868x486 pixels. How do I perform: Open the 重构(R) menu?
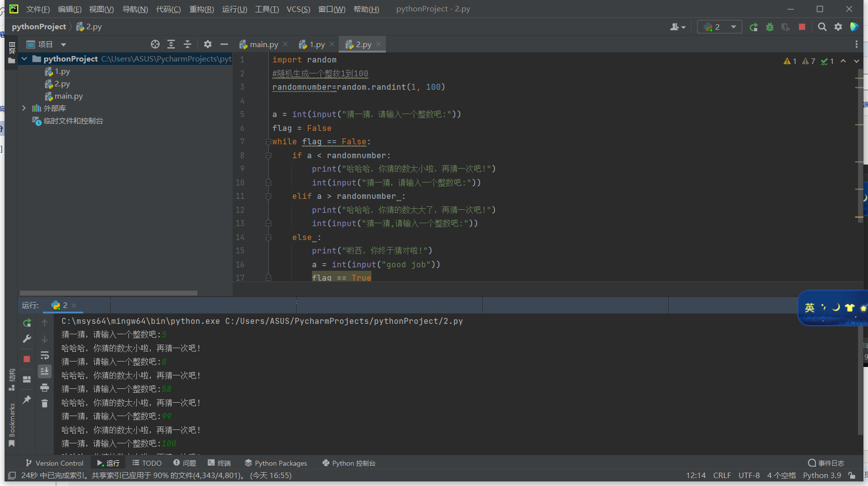coord(201,9)
